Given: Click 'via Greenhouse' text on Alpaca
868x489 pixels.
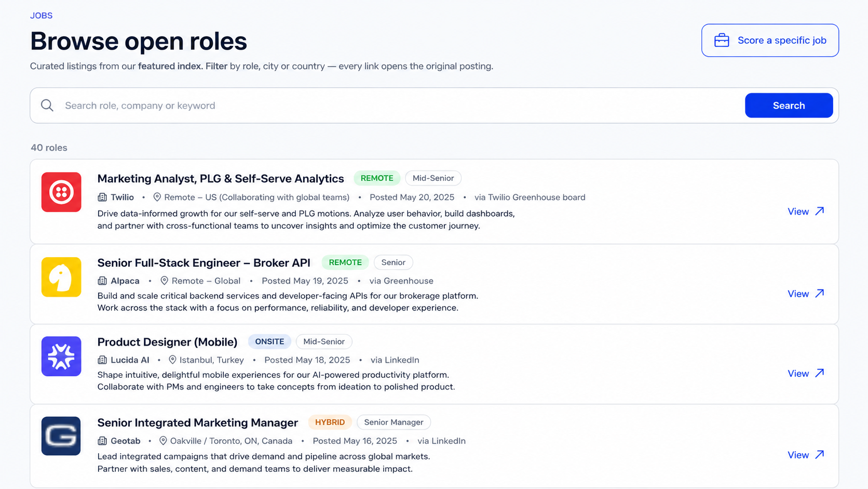Looking at the screenshot, I should pyautogui.click(x=401, y=281).
